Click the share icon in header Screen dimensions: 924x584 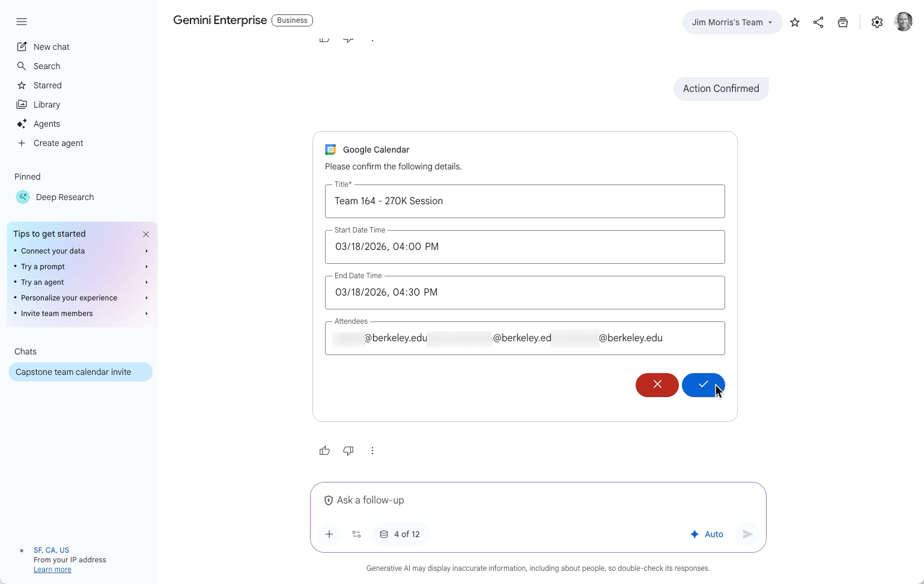818,22
